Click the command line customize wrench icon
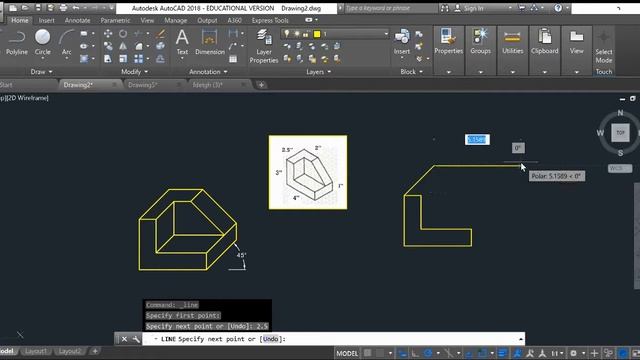The width and height of the screenshot is (640, 360). click(136, 339)
